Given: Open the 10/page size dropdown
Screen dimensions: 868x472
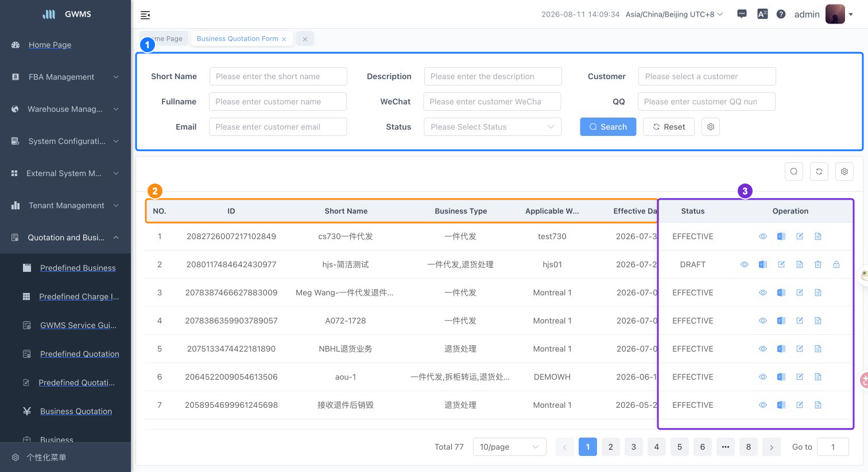Looking at the screenshot, I should tap(510, 447).
